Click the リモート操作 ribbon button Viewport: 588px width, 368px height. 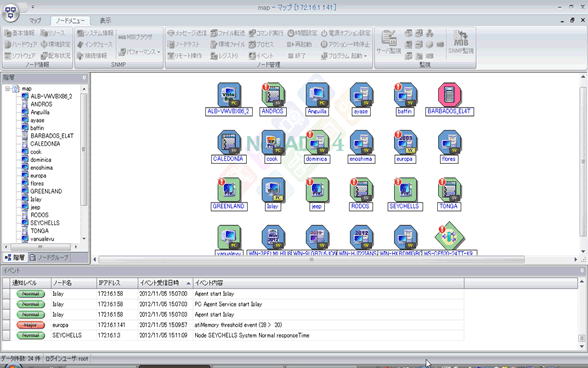click(185, 56)
